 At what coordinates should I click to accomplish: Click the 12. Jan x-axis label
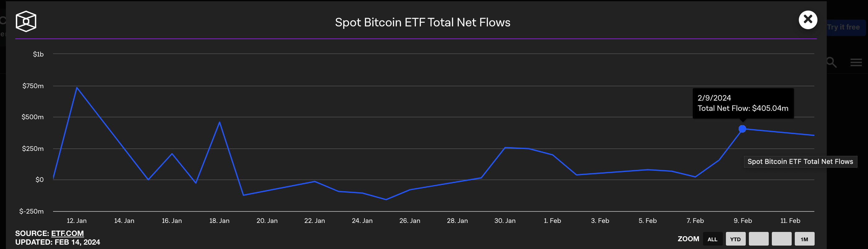click(x=77, y=221)
